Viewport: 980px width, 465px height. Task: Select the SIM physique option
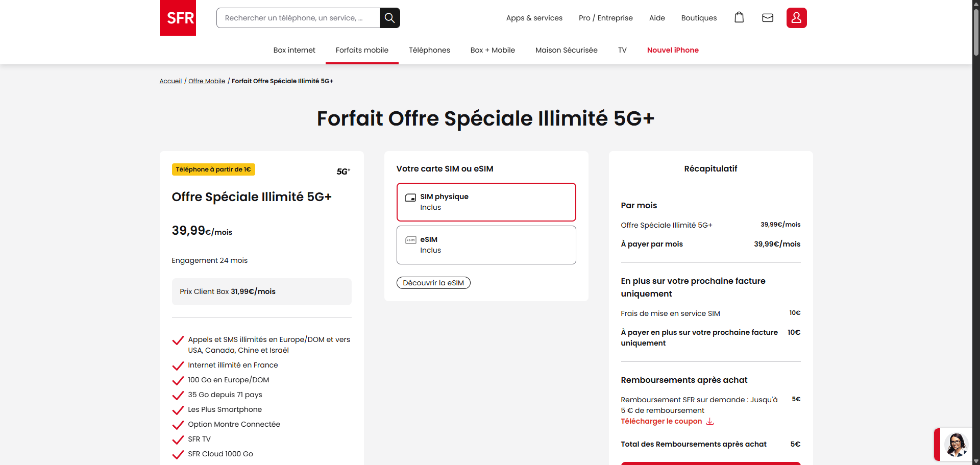(486, 202)
